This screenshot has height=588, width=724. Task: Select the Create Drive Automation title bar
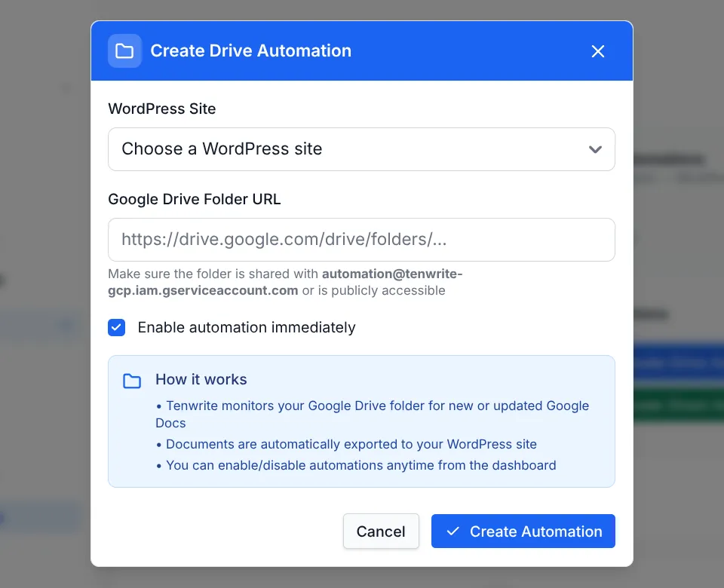click(x=251, y=51)
